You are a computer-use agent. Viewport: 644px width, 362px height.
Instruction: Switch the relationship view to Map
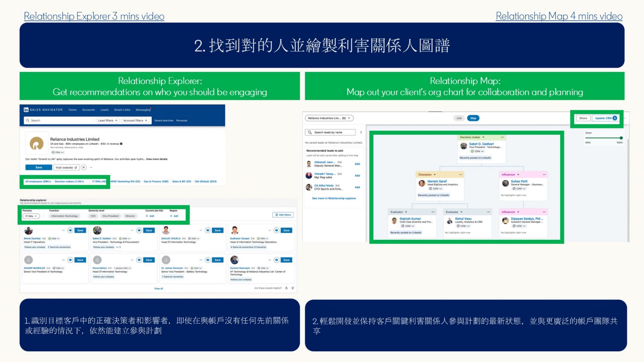[473, 118]
